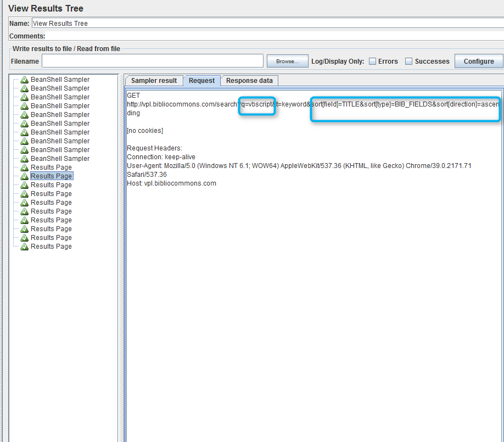This screenshot has height=442, width=504.
Task: Focus the Name input field
Action: (x=268, y=24)
